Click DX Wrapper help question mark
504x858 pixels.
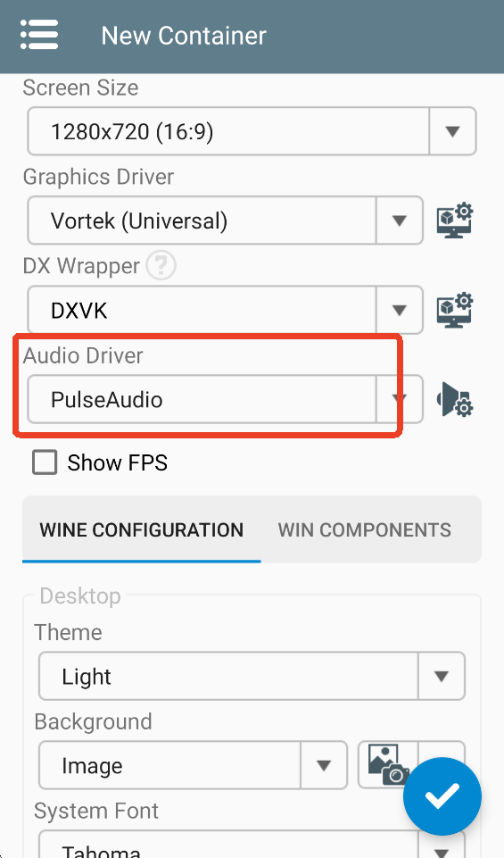(161, 266)
